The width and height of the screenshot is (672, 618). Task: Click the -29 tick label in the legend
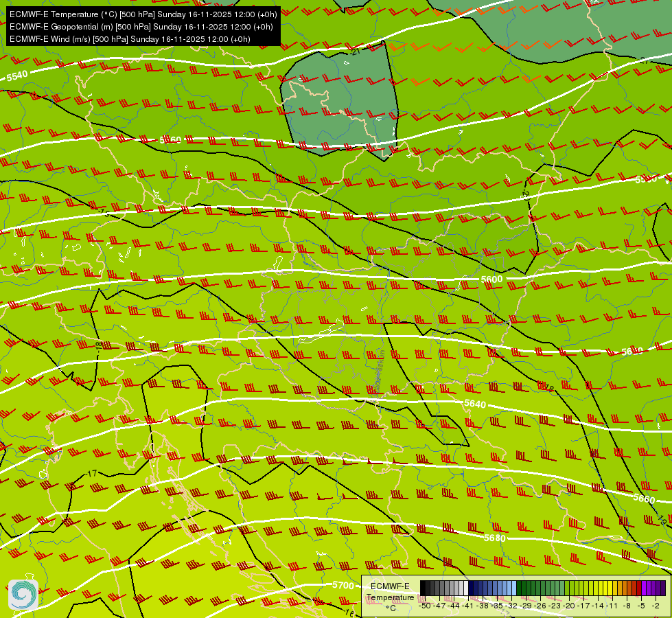click(x=526, y=606)
